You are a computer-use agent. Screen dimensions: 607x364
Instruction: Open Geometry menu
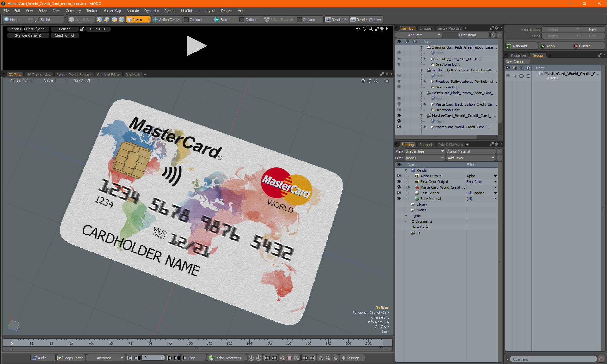[73, 11]
